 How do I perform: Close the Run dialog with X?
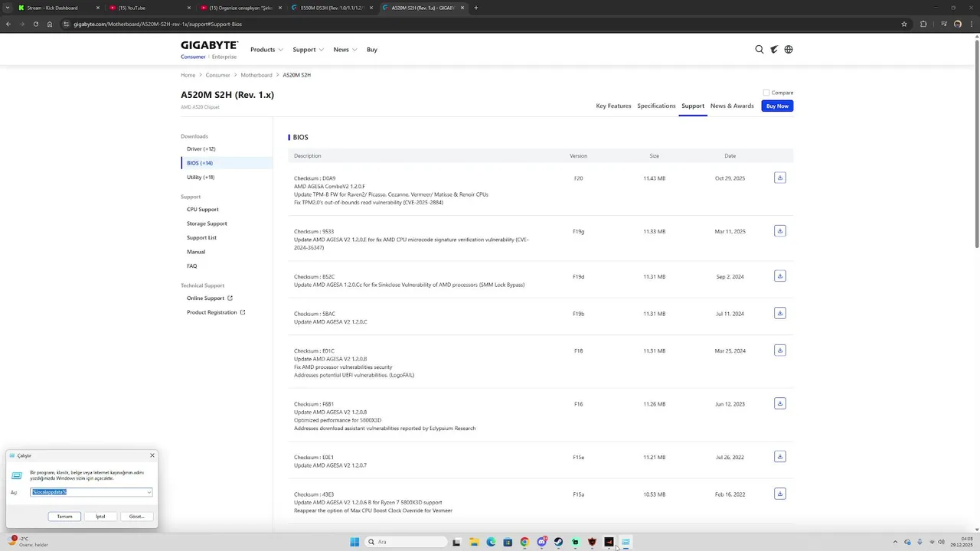[x=152, y=455]
